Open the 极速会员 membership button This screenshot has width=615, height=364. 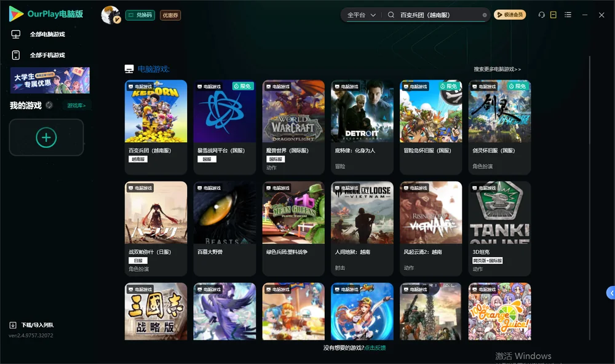(510, 15)
